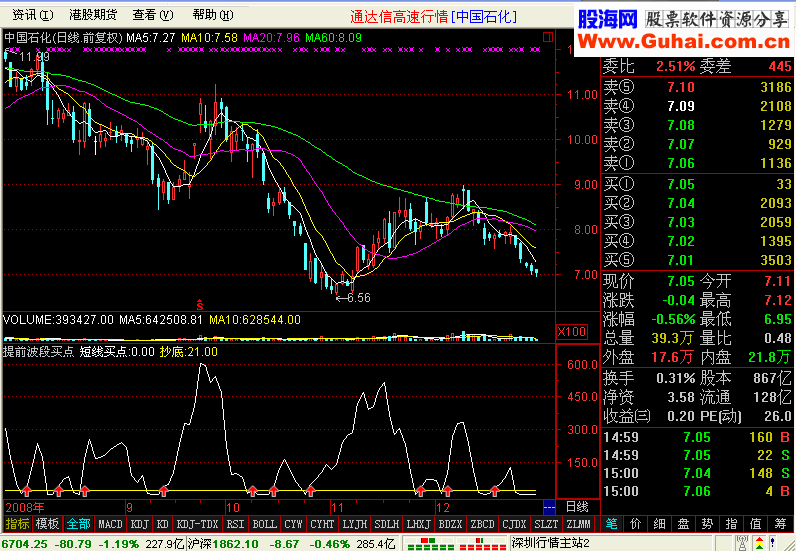Select the 指标 tab
The height and width of the screenshot is (551, 796).
click(x=18, y=524)
